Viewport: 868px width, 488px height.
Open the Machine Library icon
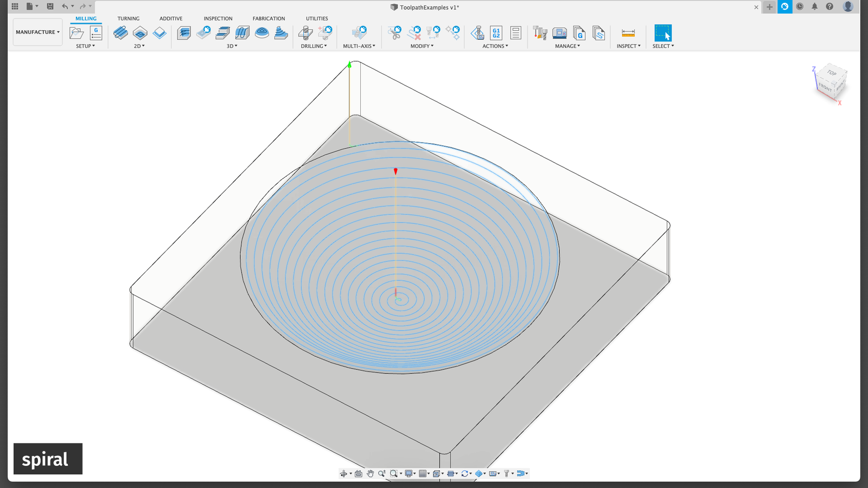pos(559,33)
